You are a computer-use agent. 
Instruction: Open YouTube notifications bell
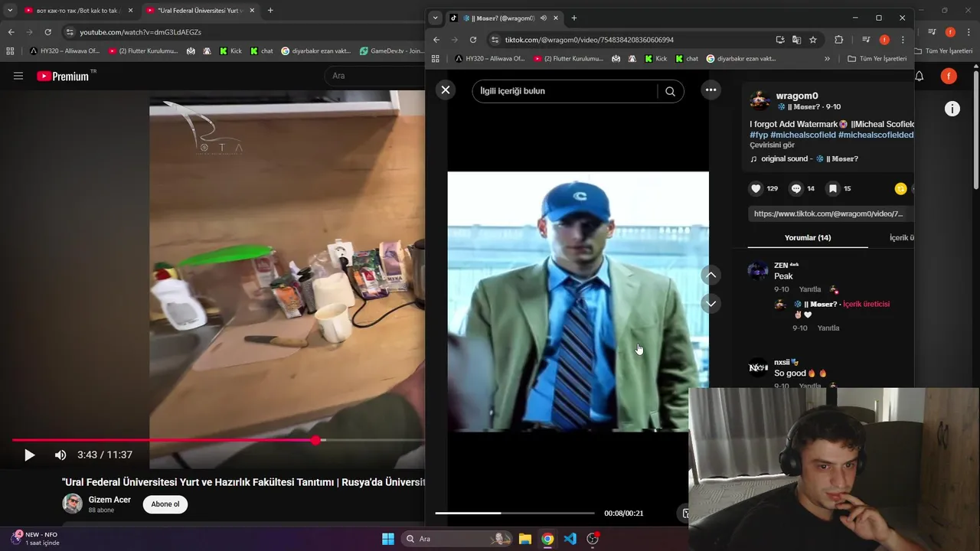click(920, 76)
